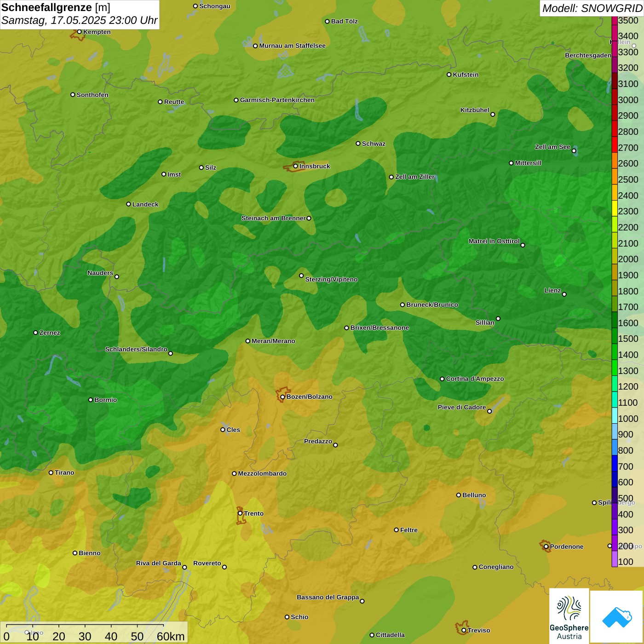The height and width of the screenshot is (644, 644).
Task: Click the Treviso city marker
Action: [x=464, y=630]
